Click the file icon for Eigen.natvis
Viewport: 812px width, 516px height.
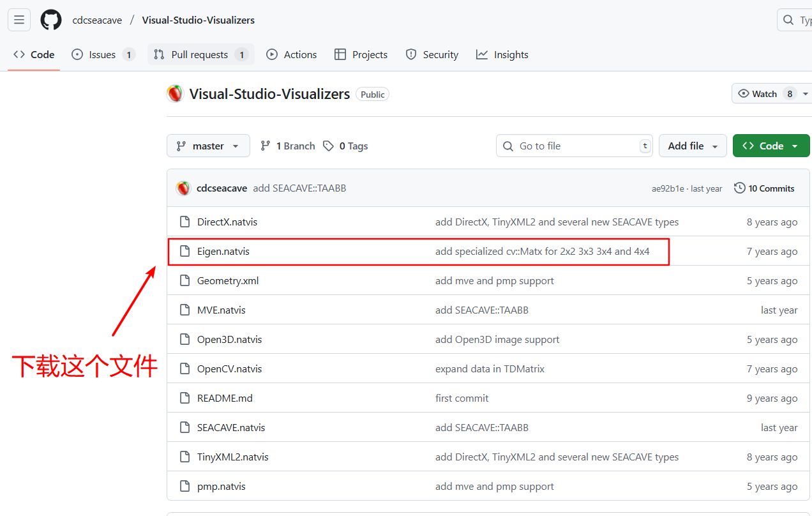185,252
